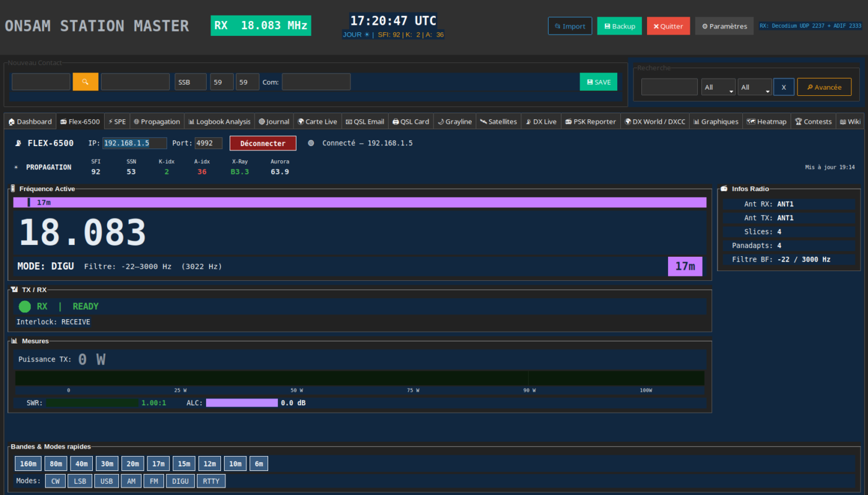
Task: Switch to Carte Live tab
Action: click(x=317, y=121)
